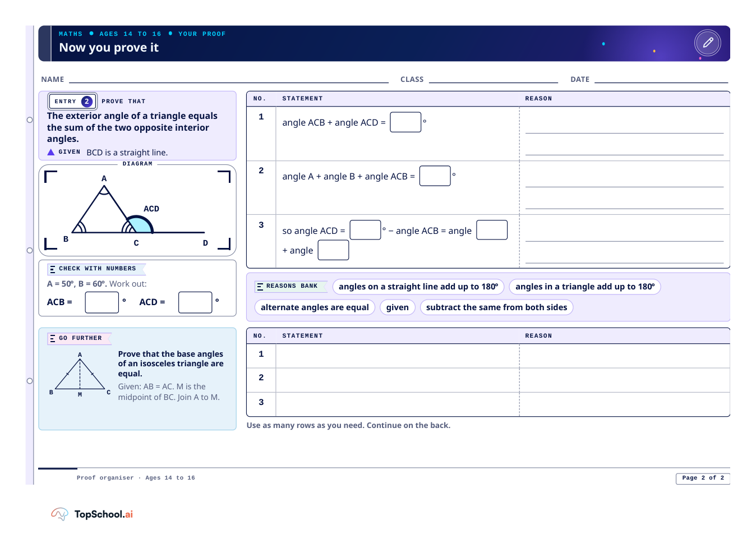Click the box after '+ angle' in row 3
756x534 pixels.
click(x=333, y=250)
